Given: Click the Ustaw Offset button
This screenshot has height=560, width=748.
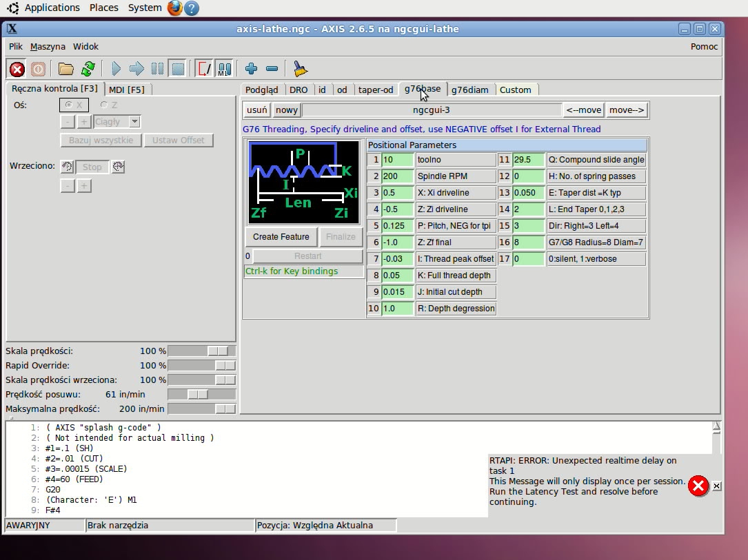Looking at the screenshot, I should [179, 140].
